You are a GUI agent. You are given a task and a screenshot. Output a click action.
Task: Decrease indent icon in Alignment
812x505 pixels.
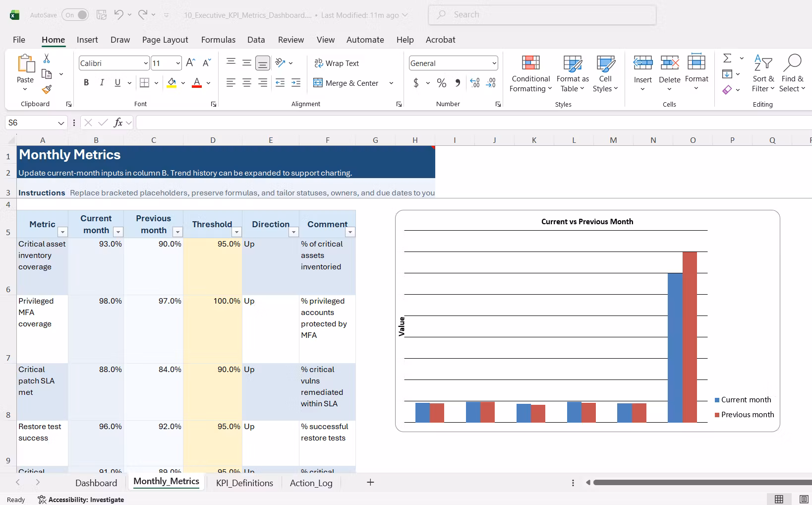280,83
